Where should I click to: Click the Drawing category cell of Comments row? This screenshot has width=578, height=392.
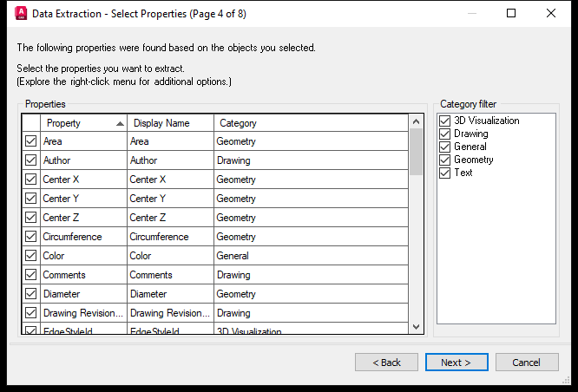(x=311, y=275)
